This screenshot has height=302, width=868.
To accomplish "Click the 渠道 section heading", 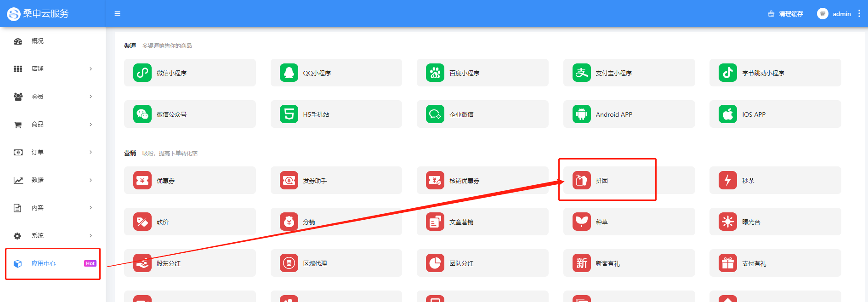I will tap(130, 46).
